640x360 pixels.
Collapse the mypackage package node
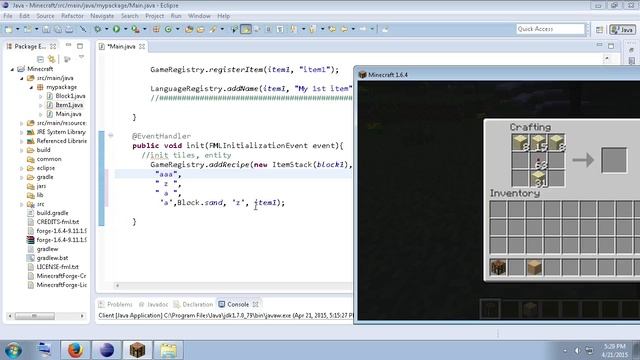pos(31,87)
